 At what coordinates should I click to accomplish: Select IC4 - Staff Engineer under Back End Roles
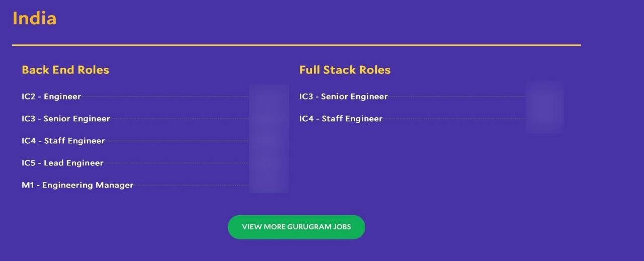click(x=63, y=141)
